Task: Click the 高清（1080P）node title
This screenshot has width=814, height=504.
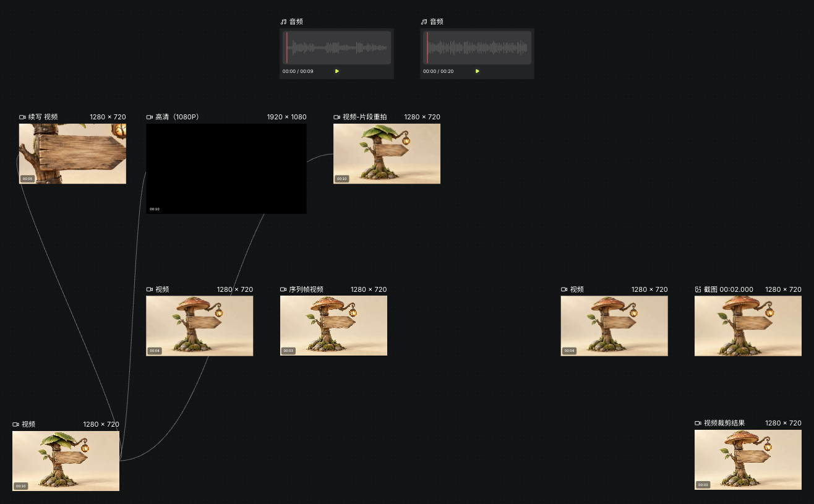Action: tap(177, 117)
